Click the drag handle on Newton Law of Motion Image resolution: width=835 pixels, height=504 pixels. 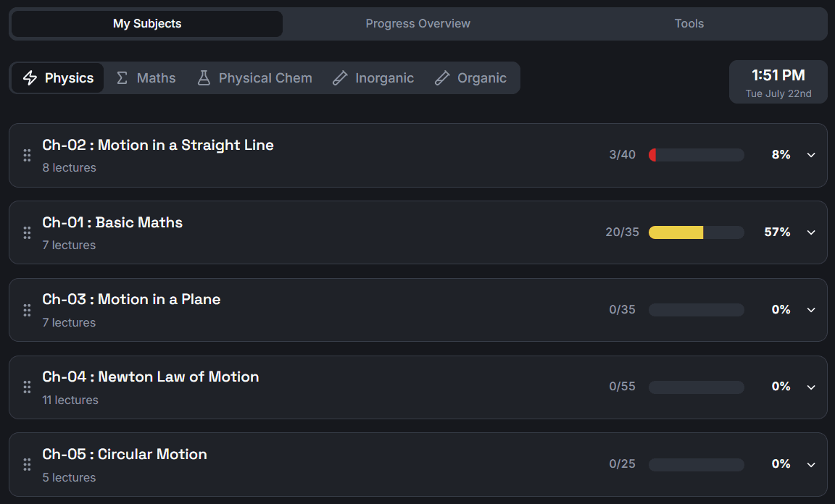[27, 387]
